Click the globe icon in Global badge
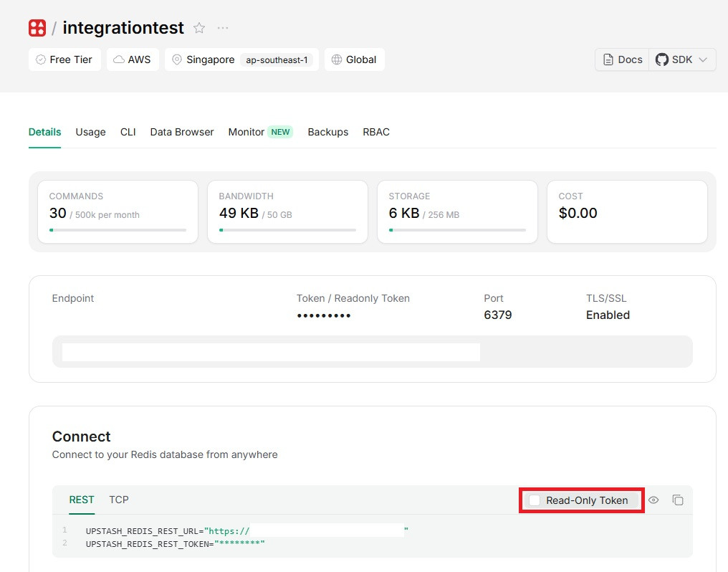The width and height of the screenshot is (728, 572). click(x=337, y=59)
